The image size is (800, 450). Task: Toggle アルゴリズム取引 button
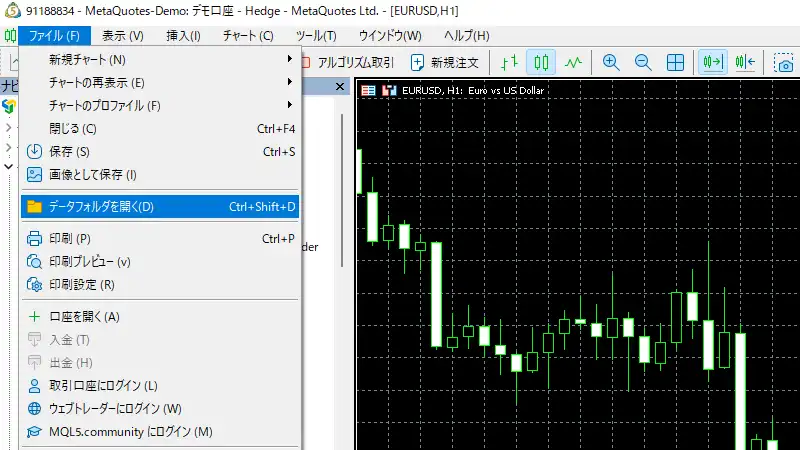coord(348,62)
